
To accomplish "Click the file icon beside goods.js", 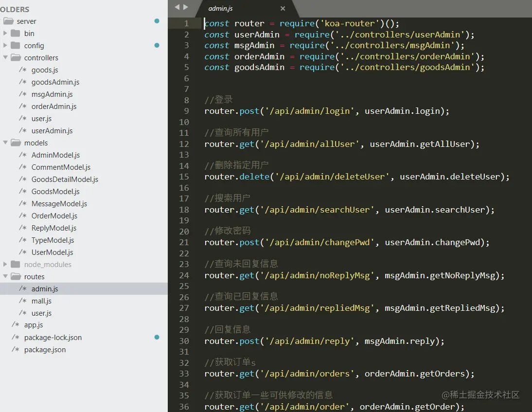I will point(23,69).
